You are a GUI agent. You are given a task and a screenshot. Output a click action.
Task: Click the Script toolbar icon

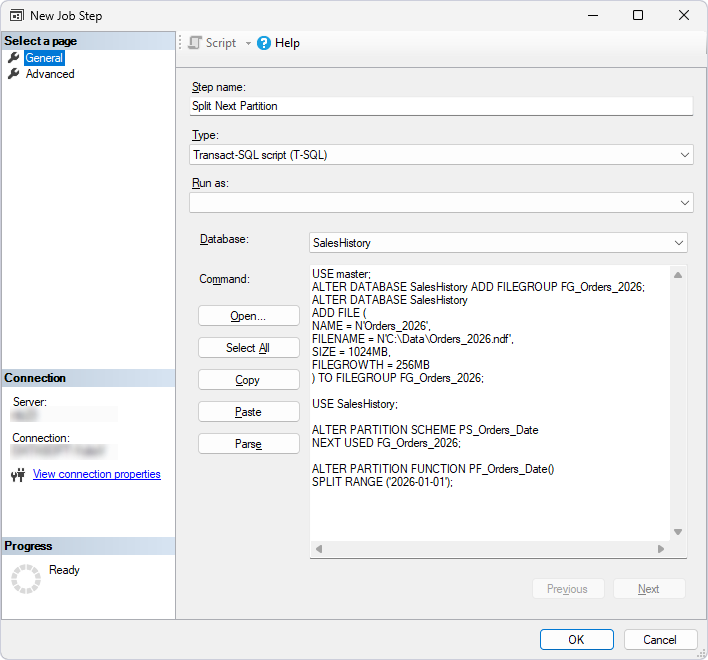pos(195,43)
